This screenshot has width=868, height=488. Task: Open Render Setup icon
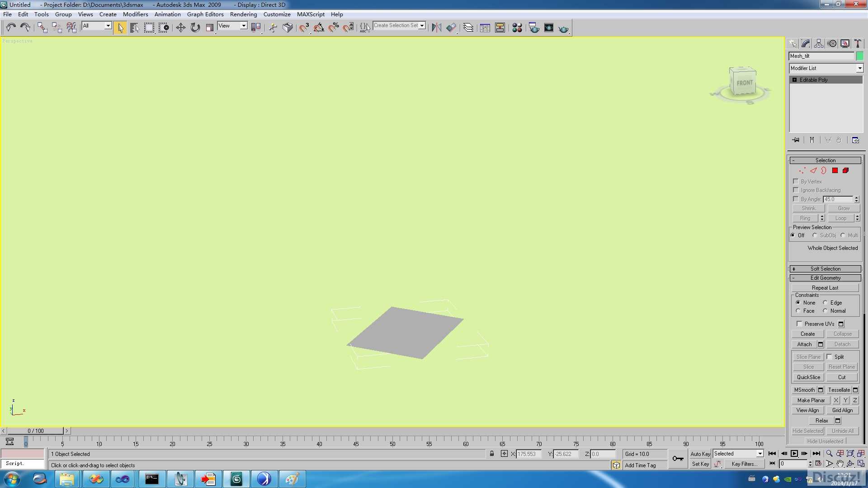[x=534, y=28]
